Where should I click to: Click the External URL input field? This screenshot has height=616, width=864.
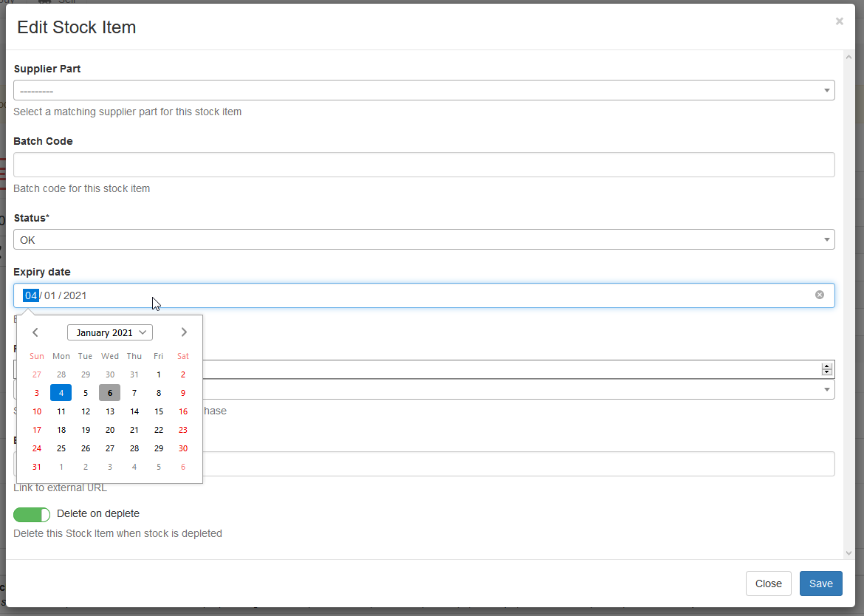click(x=517, y=464)
